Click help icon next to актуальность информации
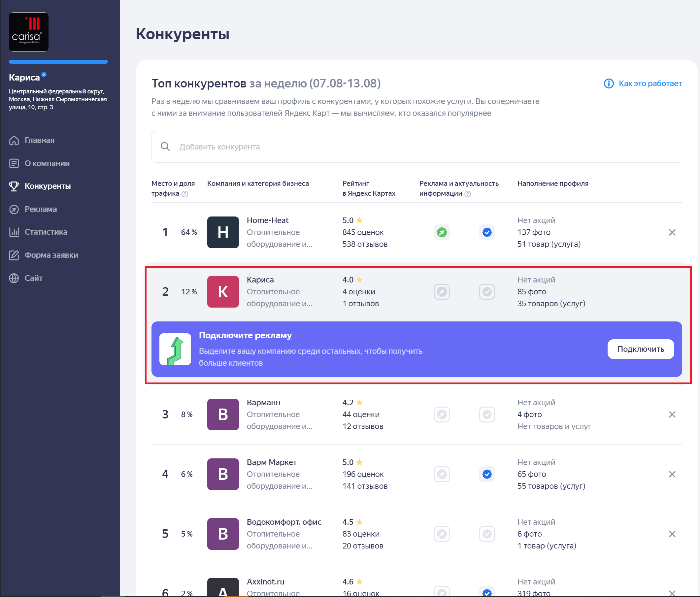Screen dimensions: 700x597 (x=468, y=194)
